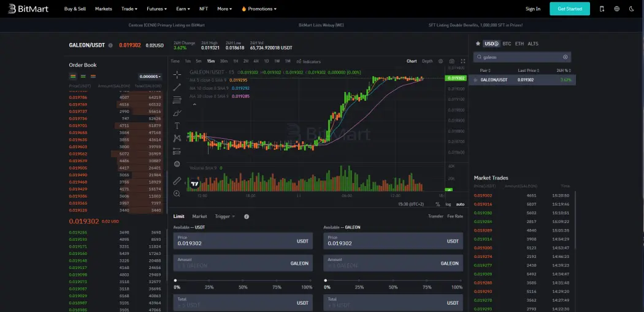Open the Fibonacci retracement tool
The height and width of the screenshot is (312, 644).
click(x=177, y=100)
